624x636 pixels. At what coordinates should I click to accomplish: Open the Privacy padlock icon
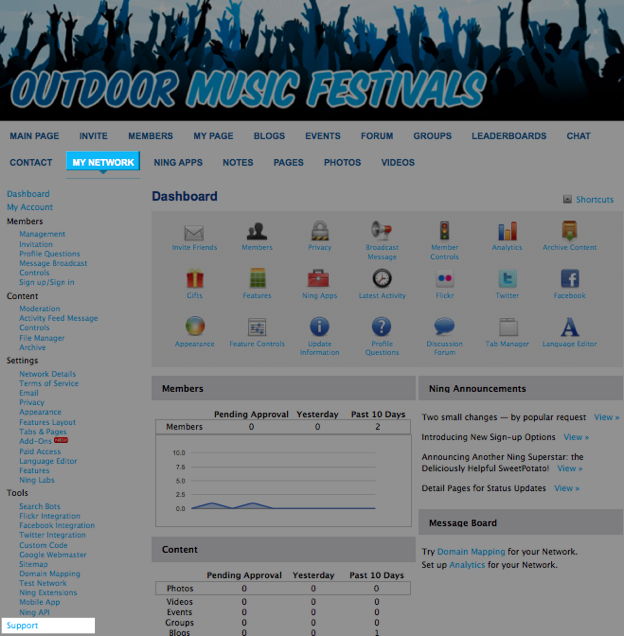pyautogui.click(x=320, y=231)
